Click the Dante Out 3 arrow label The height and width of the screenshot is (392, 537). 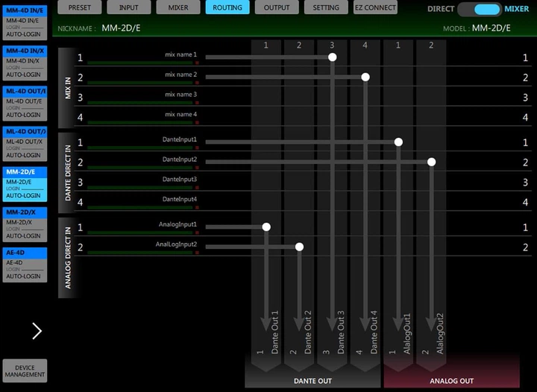coord(341,332)
